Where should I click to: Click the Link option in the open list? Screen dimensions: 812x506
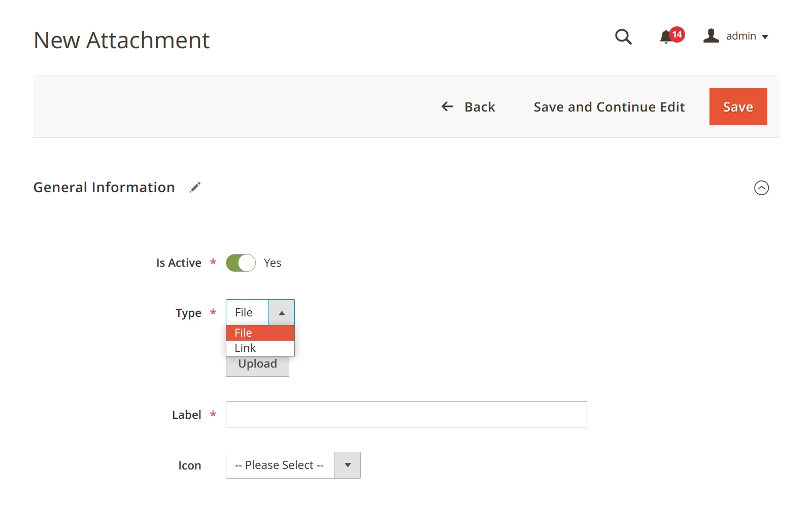click(245, 348)
